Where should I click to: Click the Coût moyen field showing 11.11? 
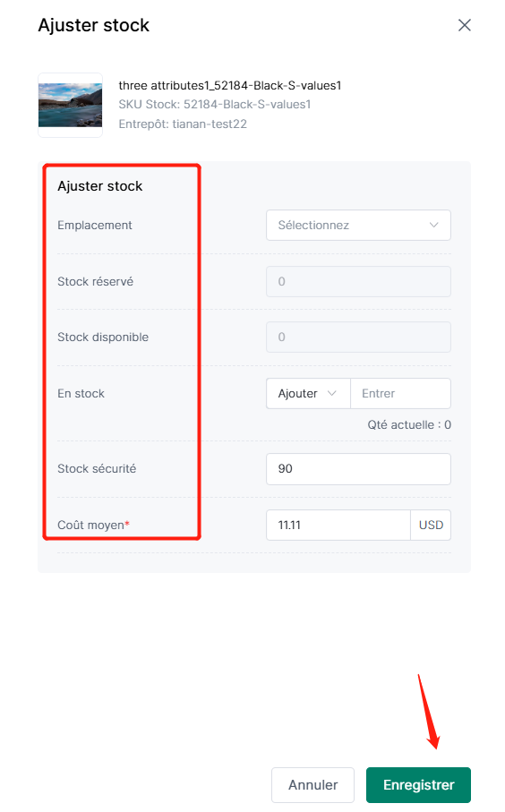[x=338, y=526]
